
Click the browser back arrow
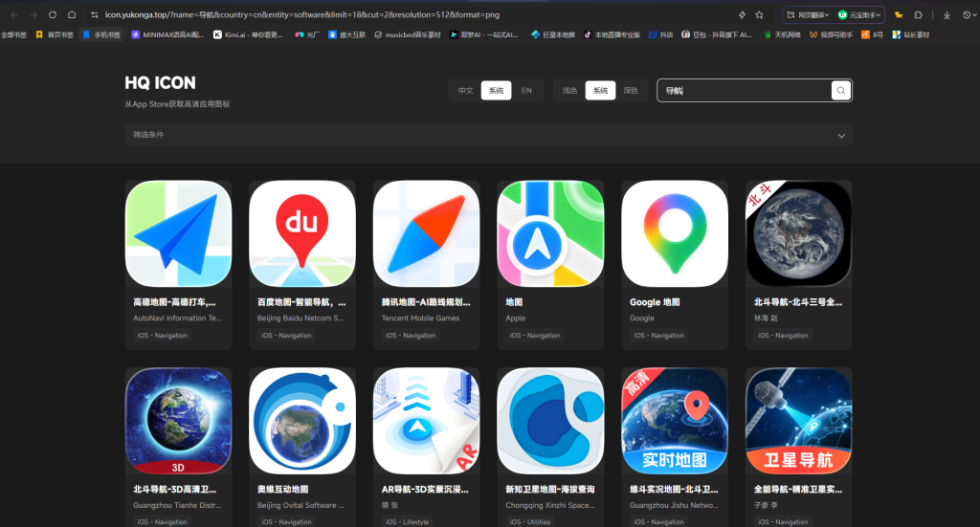13,14
